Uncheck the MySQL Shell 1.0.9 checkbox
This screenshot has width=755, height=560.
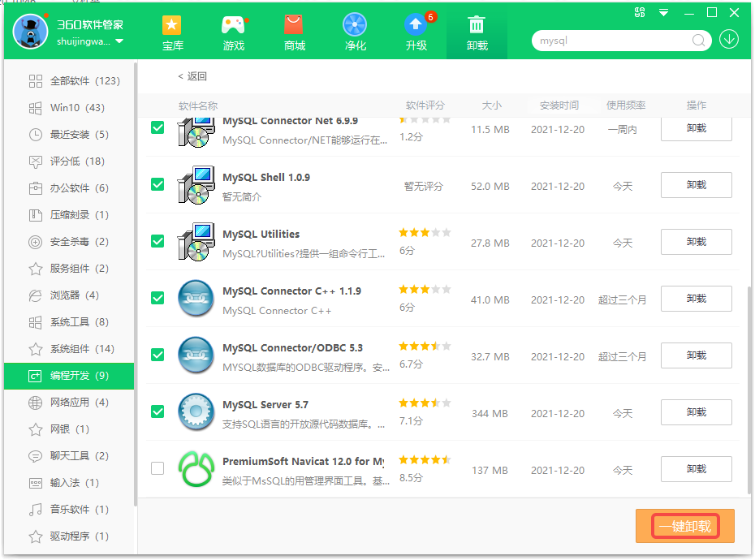[157, 184]
